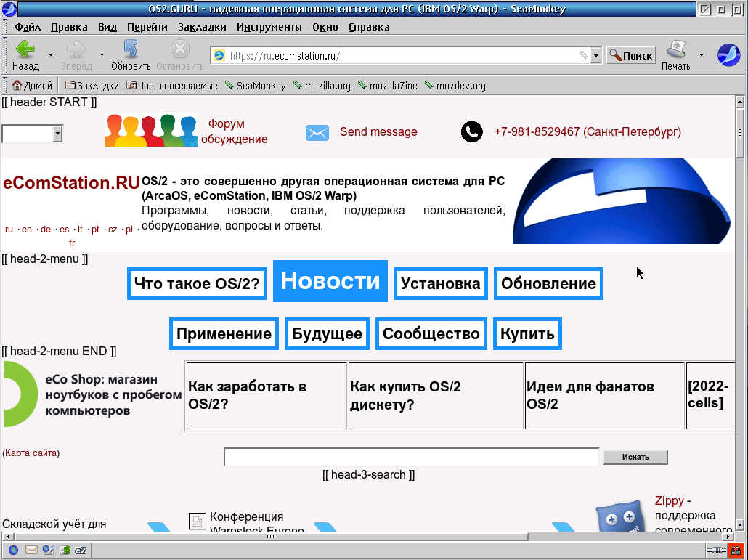Open the Окно menu
Screen dimensions: 748x560
pos(325,27)
